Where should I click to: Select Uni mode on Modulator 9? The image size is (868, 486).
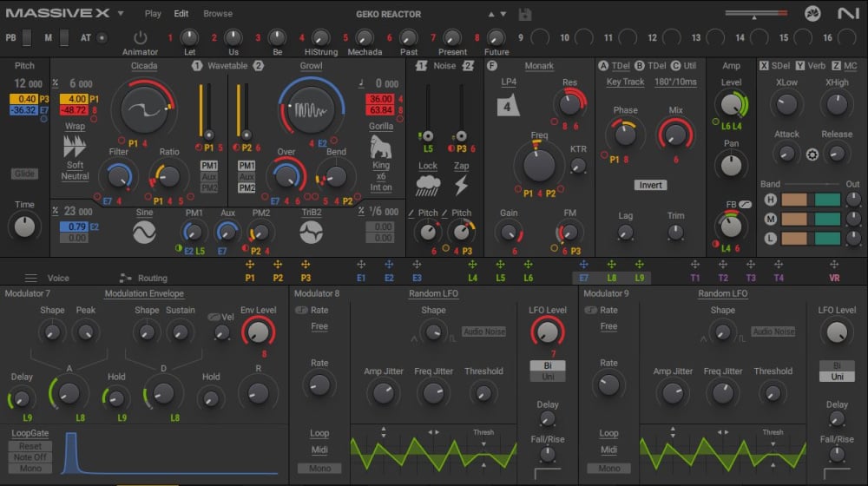837,377
